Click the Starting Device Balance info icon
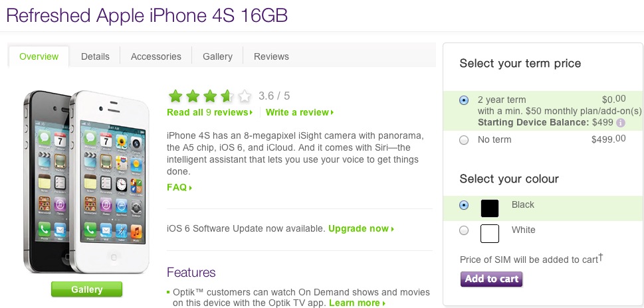 621,123
